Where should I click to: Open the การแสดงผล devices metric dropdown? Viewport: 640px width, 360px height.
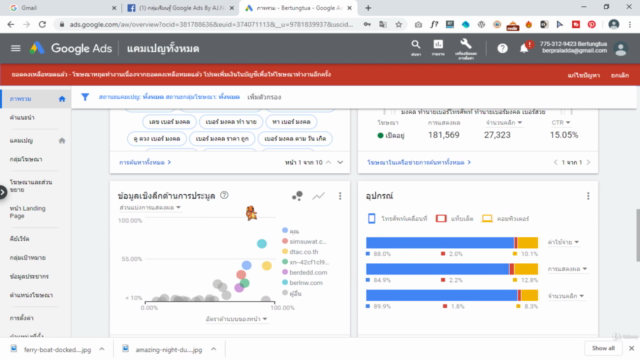click(567, 269)
